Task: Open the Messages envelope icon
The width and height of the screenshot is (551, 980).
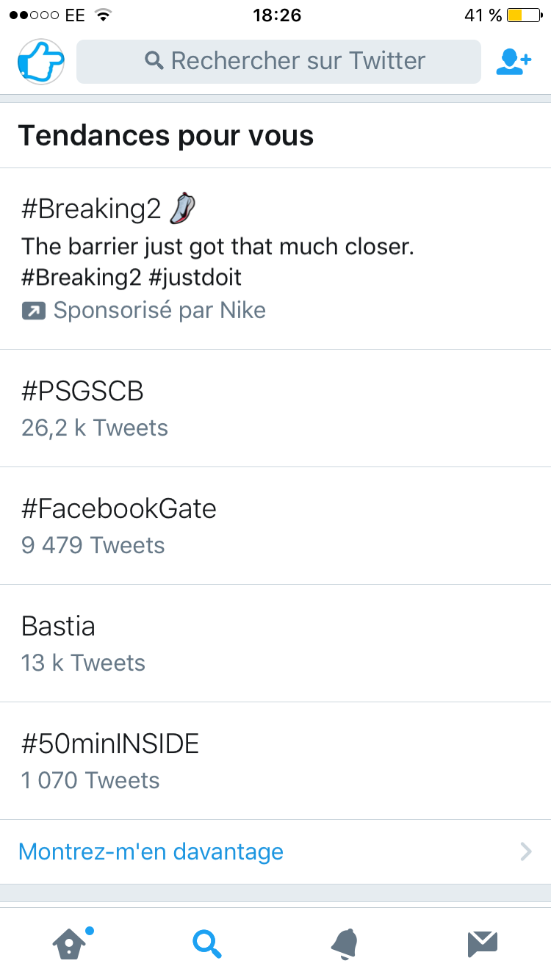Action: pyautogui.click(x=483, y=943)
